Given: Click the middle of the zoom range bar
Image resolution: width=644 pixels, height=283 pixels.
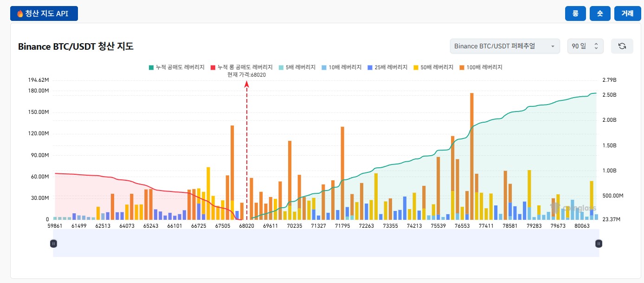Looking at the screenshot, I should click(326, 243).
